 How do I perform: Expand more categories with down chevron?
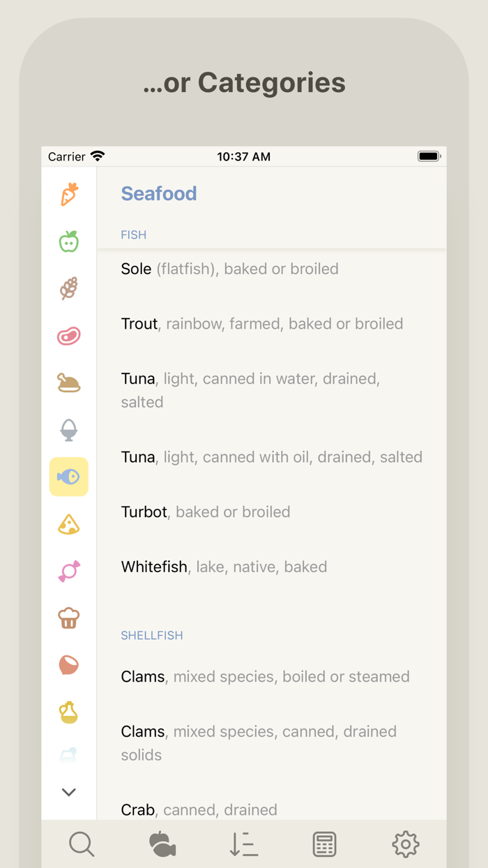click(x=69, y=792)
